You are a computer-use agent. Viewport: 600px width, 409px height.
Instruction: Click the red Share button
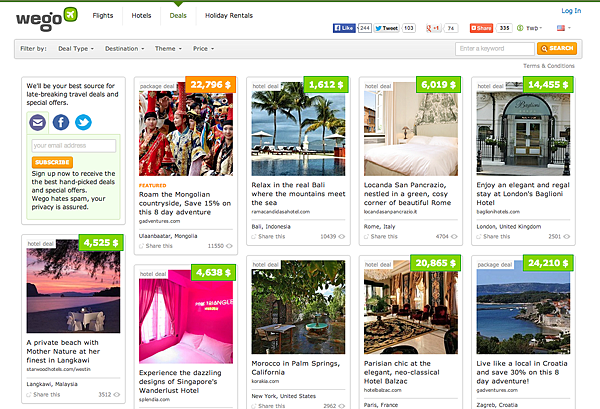coord(481,28)
